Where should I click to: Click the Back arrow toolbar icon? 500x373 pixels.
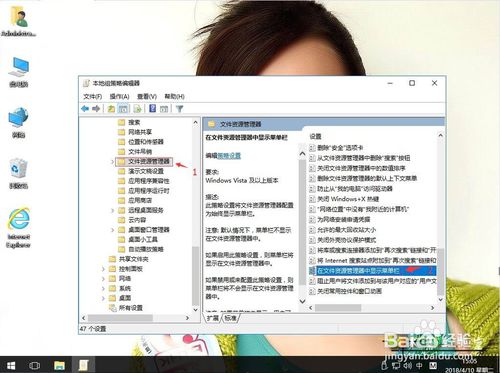click(x=85, y=109)
